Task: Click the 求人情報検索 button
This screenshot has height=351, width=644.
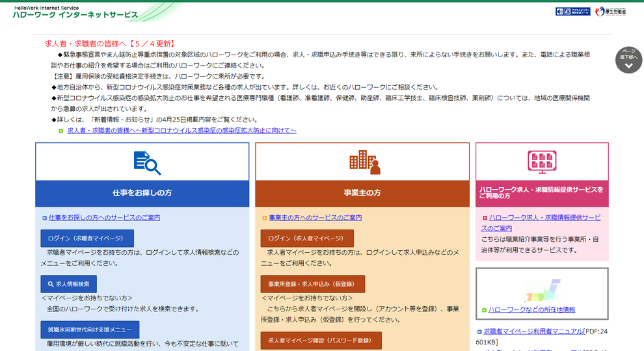Action: [x=68, y=284]
